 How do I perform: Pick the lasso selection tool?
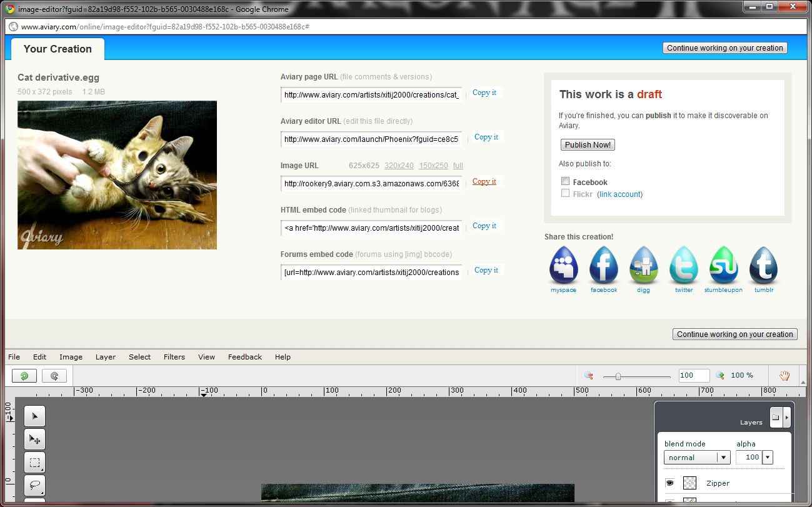34,485
